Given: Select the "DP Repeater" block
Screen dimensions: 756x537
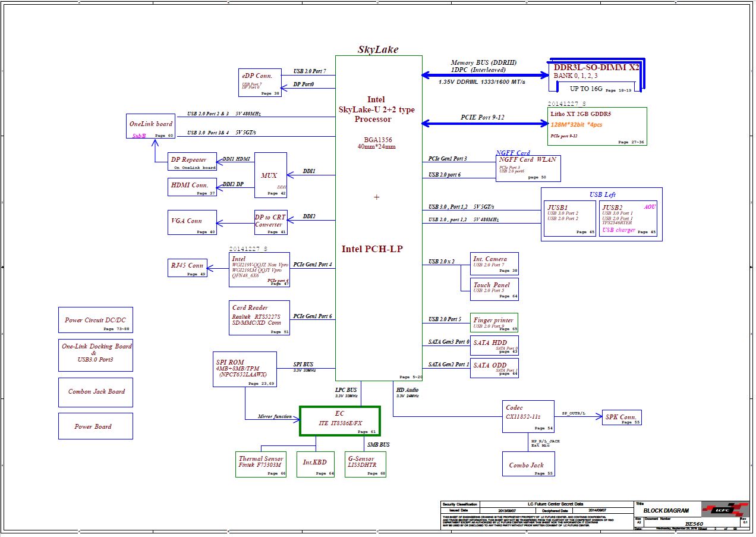Looking at the screenshot, I should 193,162.
